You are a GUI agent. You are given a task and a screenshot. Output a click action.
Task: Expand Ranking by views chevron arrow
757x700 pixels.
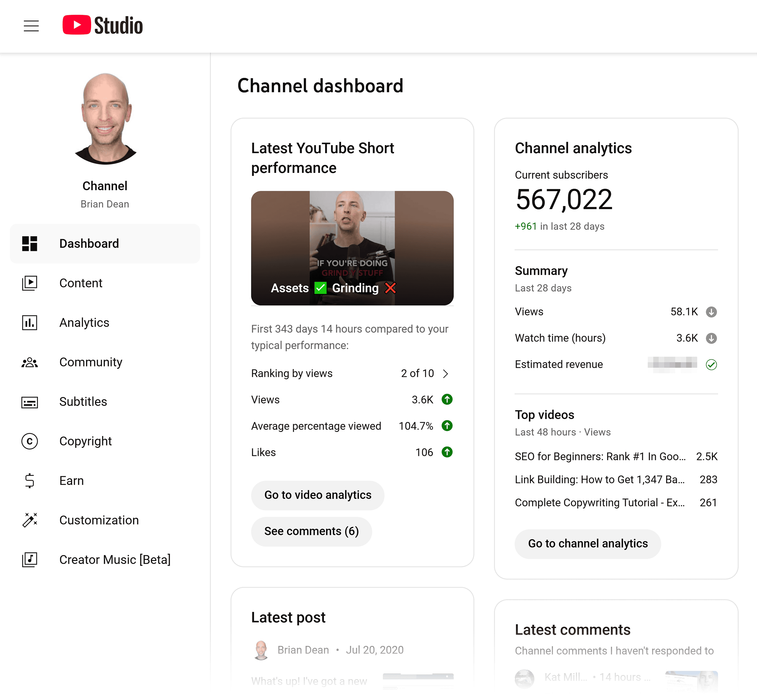445,374
